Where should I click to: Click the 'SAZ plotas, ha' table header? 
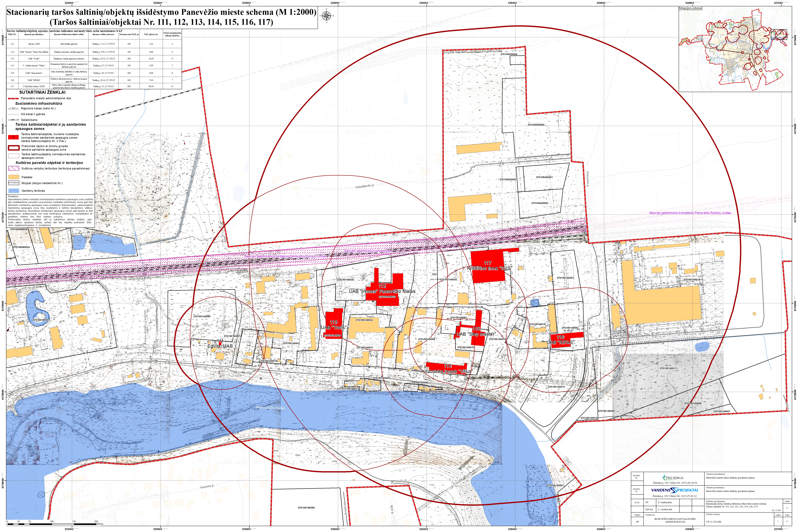coord(151,35)
